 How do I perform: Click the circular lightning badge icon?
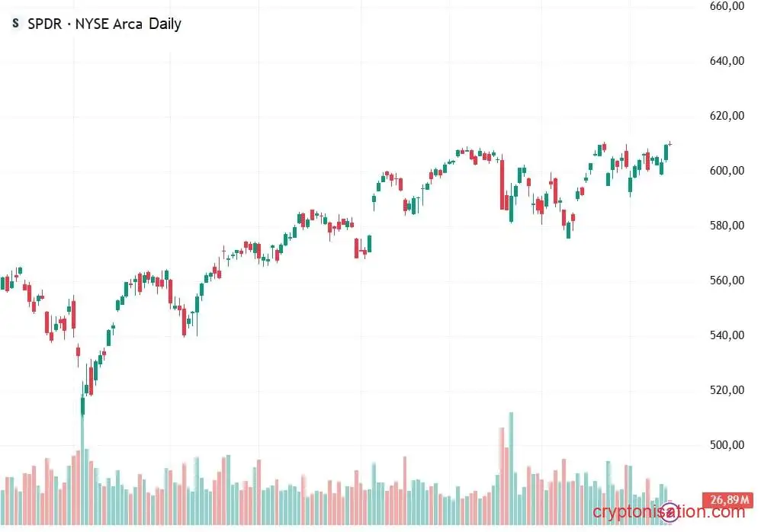tap(670, 512)
